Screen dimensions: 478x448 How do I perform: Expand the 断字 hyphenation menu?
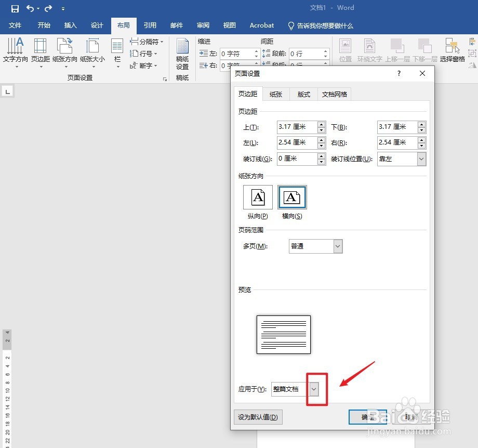pyautogui.click(x=143, y=65)
